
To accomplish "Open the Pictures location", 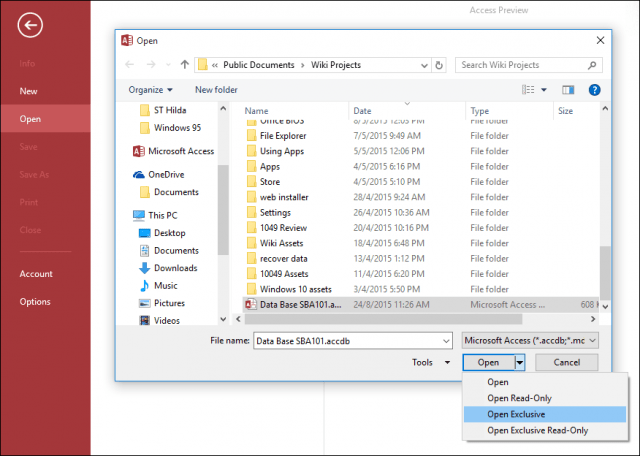I will 162,303.
